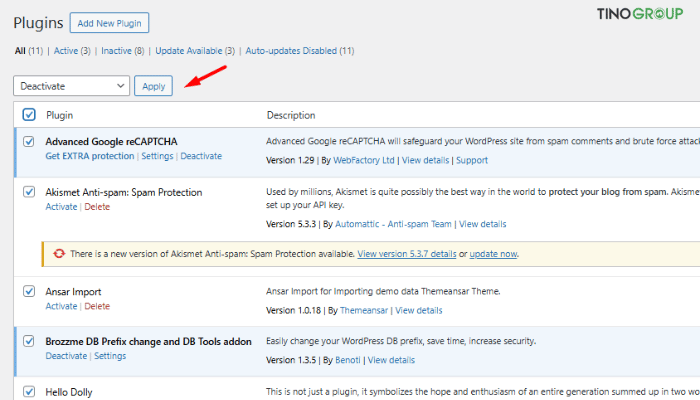Open Get EXTRA protection link

pos(90,156)
